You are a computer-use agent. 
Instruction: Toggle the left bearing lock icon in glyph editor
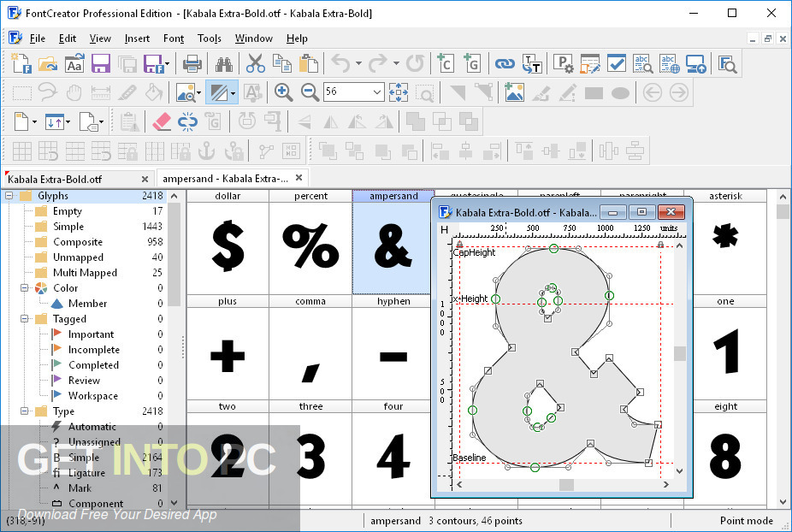click(x=459, y=245)
